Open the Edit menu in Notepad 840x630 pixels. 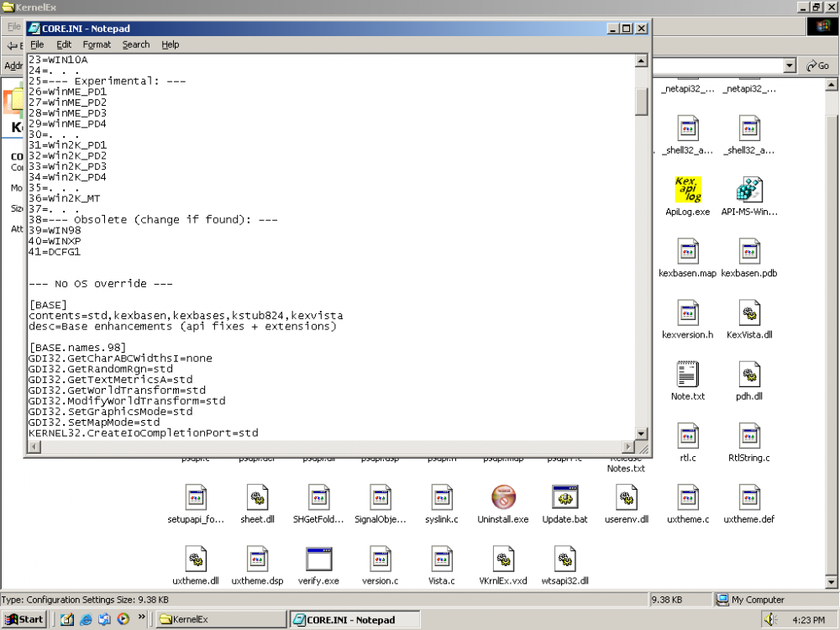pos(64,45)
